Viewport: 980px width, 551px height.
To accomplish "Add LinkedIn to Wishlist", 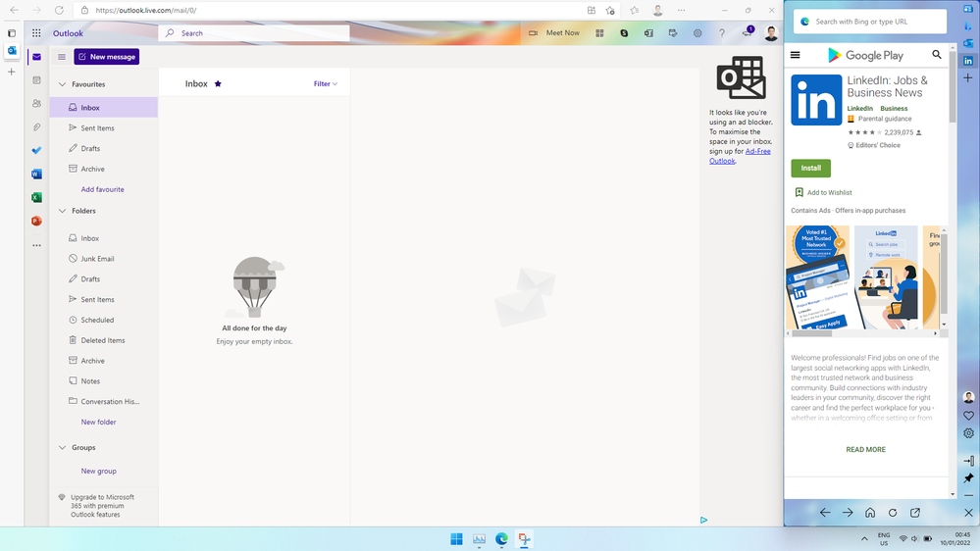I will click(823, 192).
